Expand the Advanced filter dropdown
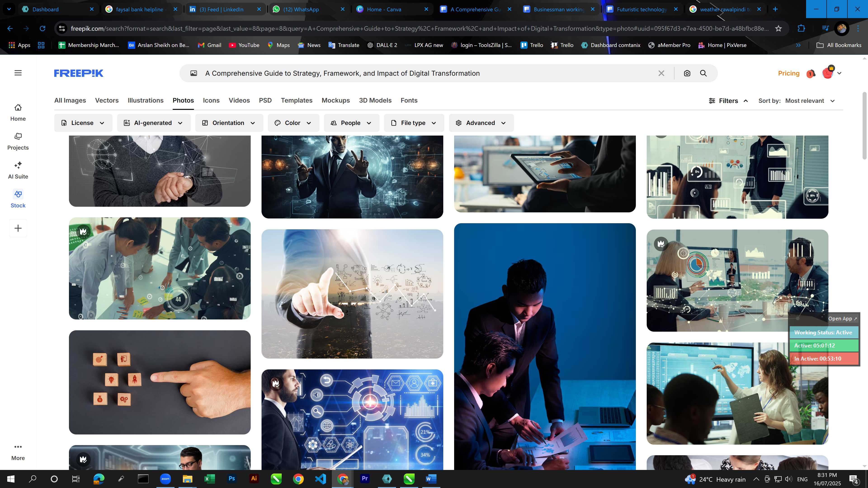The image size is (868, 488). coord(481,123)
